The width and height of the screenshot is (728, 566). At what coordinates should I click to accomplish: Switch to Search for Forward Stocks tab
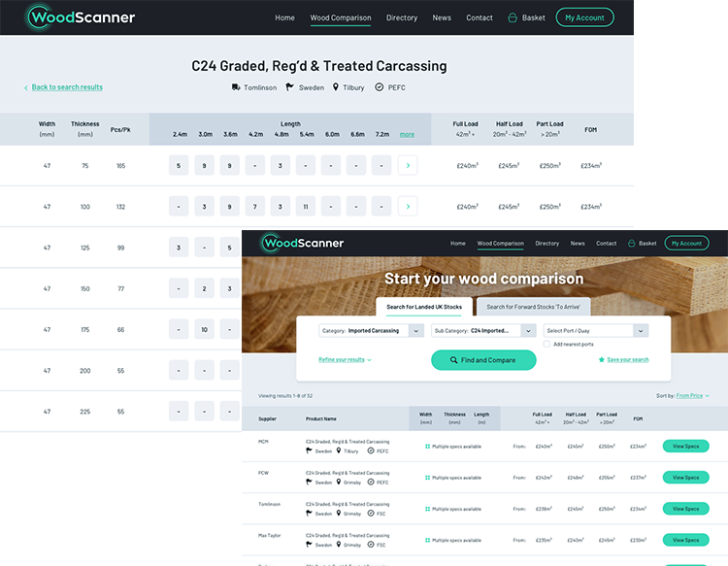[533, 307]
